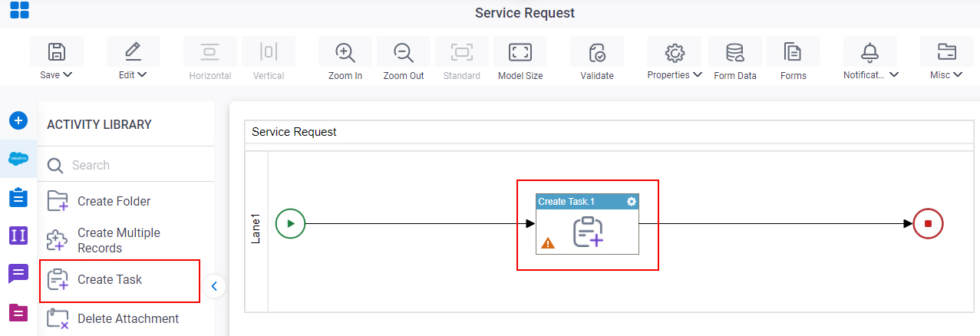Click the Zoom In magnifier icon

(x=345, y=52)
